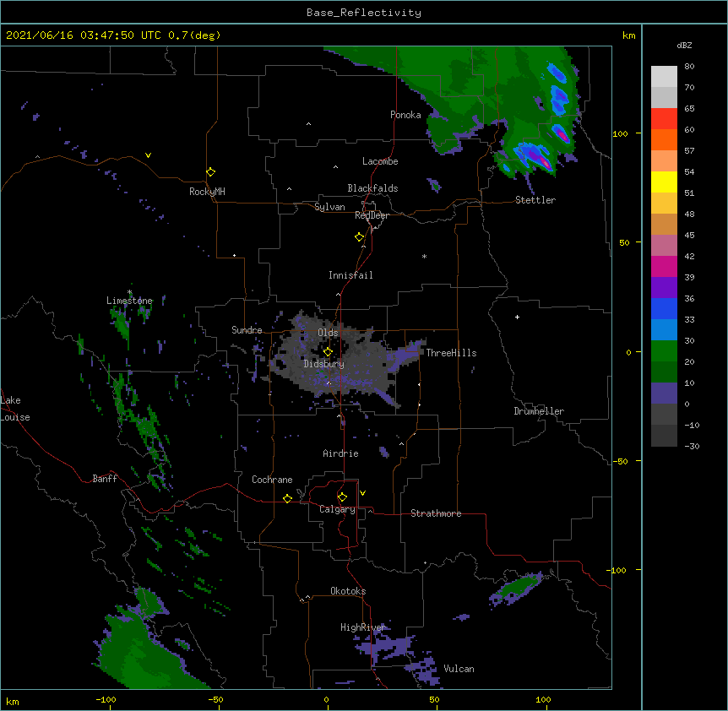The width and height of the screenshot is (728, 711).
Task: Select the RockyMH label
Action: (x=207, y=192)
